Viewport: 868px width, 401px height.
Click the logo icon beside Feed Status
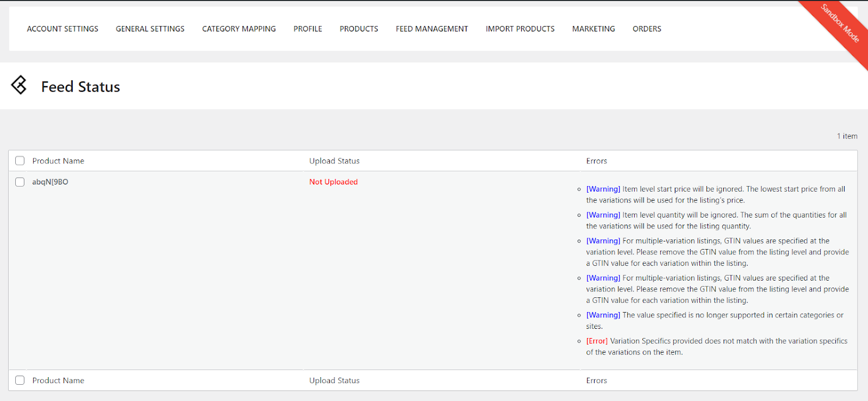pyautogui.click(x=19, y=85)
